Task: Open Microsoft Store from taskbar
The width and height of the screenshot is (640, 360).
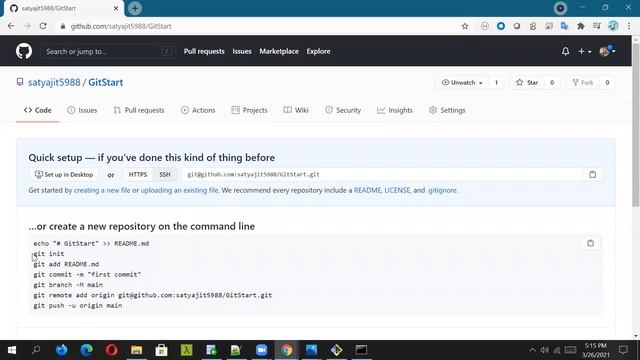Action: tap(161, 350)
